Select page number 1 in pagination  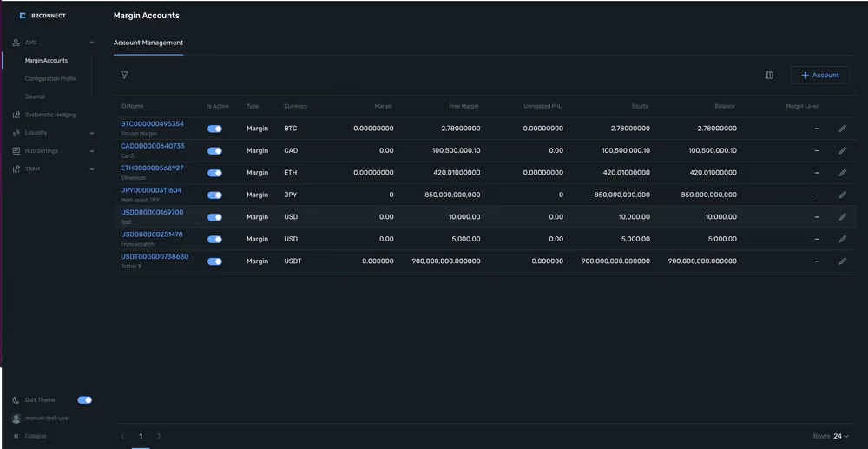(x=141, y=436)
